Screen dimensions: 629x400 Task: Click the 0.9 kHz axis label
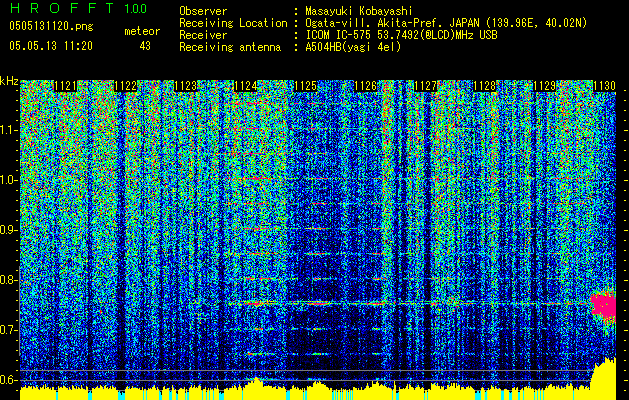[x=9, y=230]
